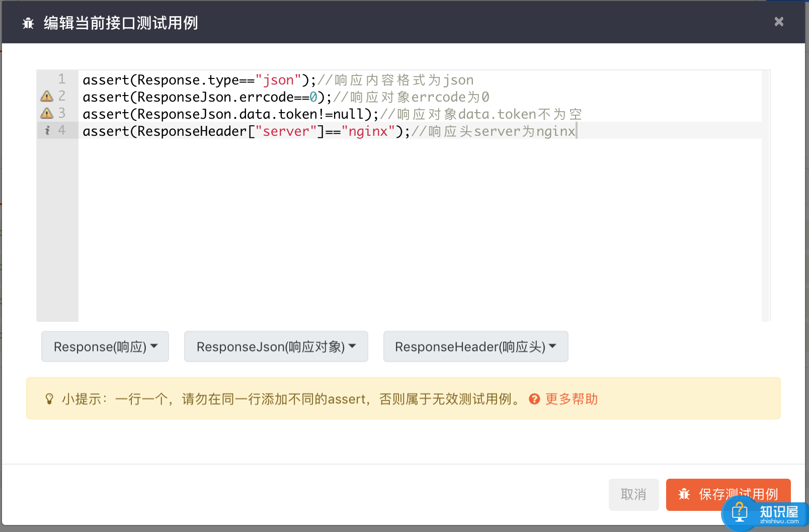Select line number 1 in the gutter

(62, 79)
